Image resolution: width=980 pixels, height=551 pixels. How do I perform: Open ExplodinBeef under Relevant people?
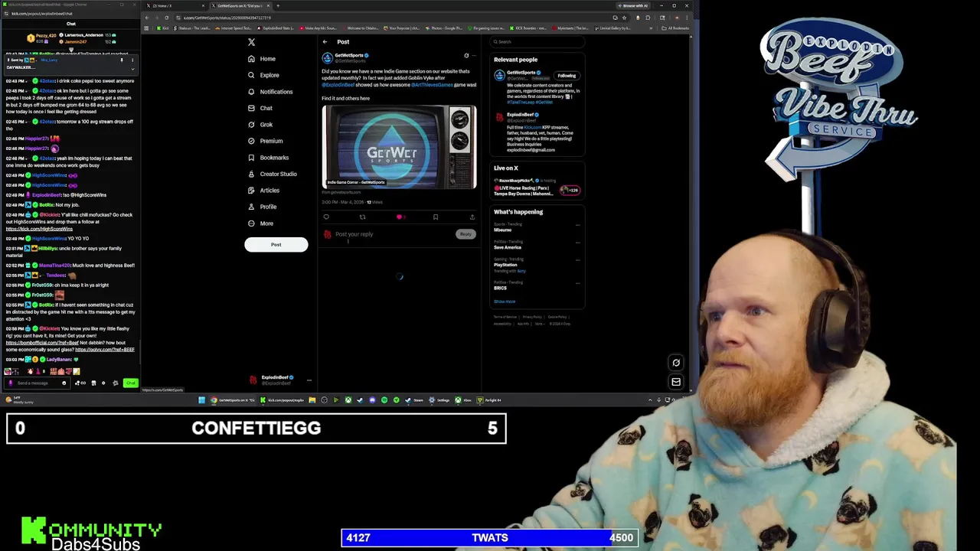tap(537, 132)
